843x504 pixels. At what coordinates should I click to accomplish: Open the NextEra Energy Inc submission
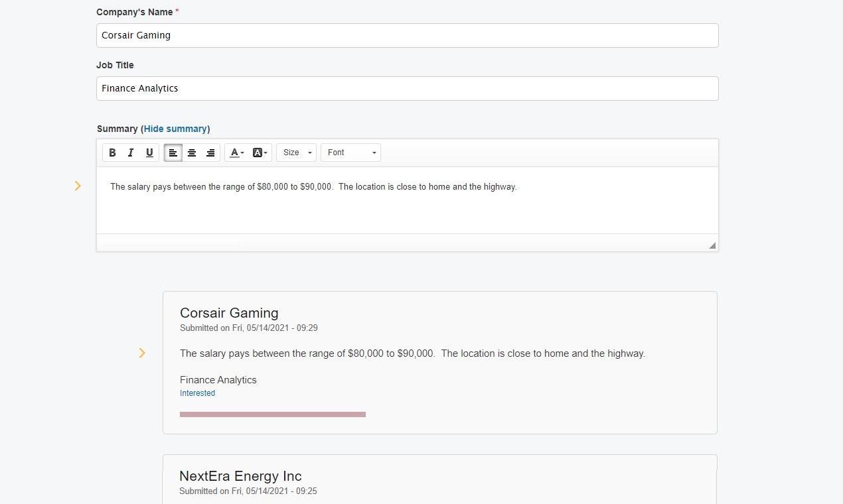(240, 476)
